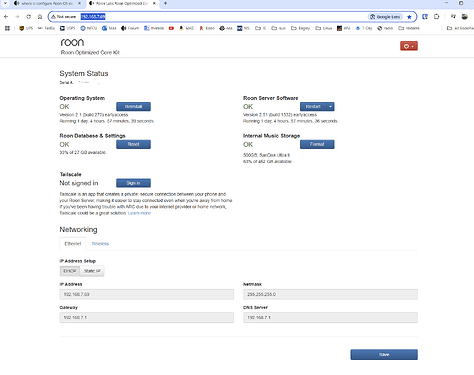Go to the browser home page icon

point(40,17)
